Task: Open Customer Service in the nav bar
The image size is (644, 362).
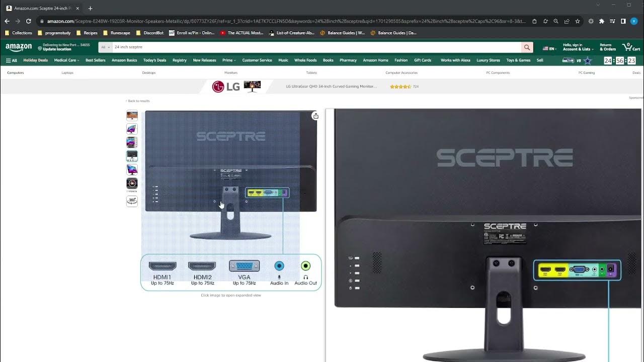Action: (x=257, y=60)
